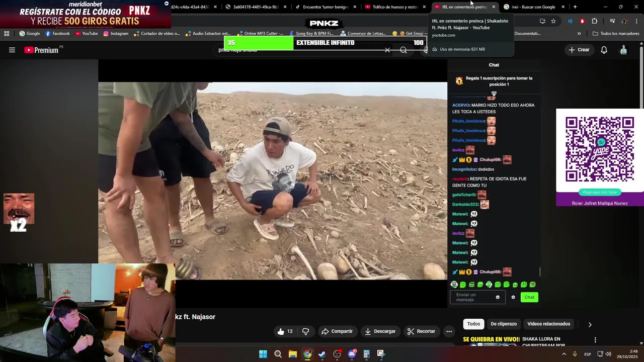Switch to Encuentra tumor benigno TikTok tab
Image resolution: width=644 pixels, height=362 pixels.
[325, 7]
